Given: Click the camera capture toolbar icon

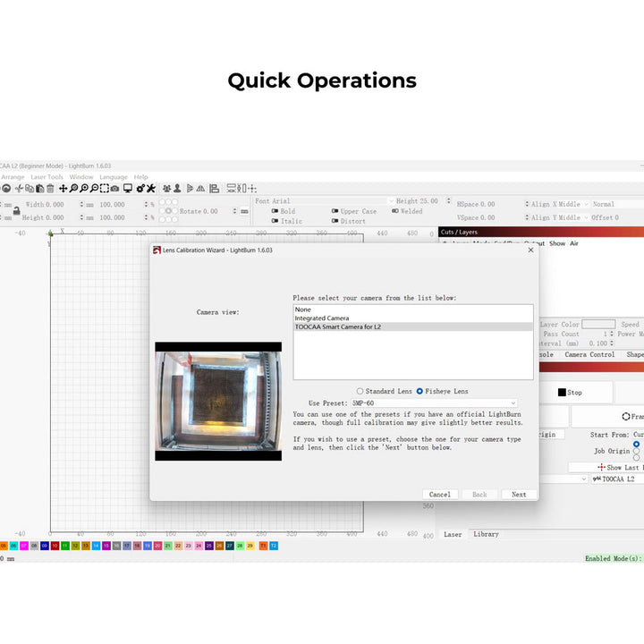Looking at the screenshot, I should pos(116,189).
